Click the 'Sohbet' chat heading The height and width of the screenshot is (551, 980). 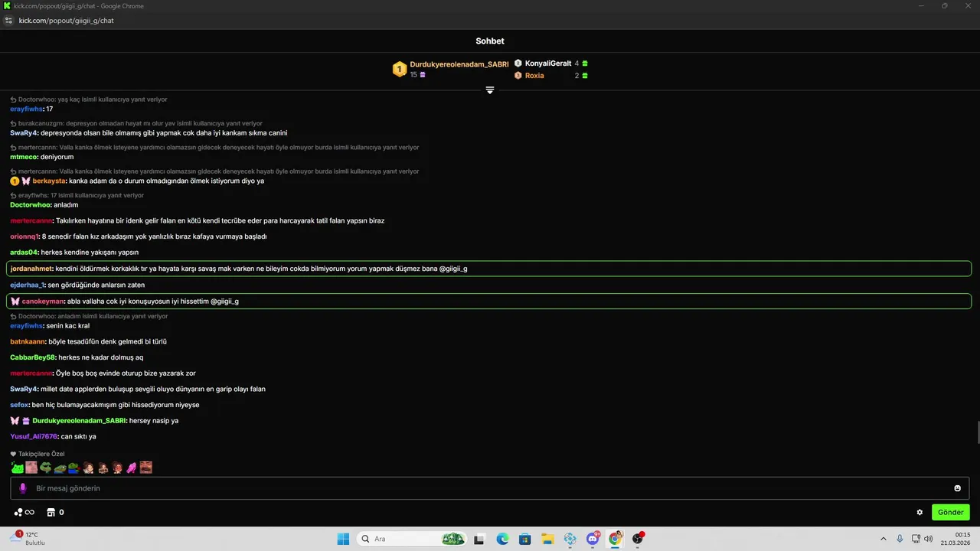point(490,41)
